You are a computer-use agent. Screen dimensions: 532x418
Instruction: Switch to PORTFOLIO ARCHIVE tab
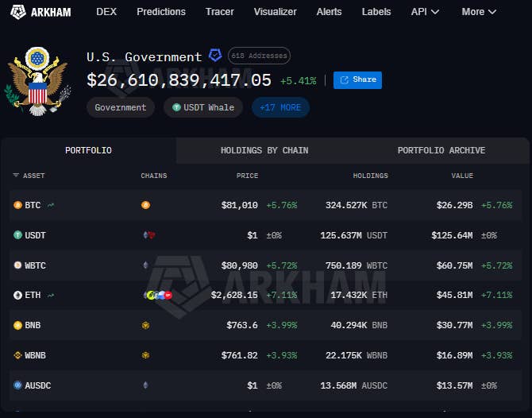point(441,150)
